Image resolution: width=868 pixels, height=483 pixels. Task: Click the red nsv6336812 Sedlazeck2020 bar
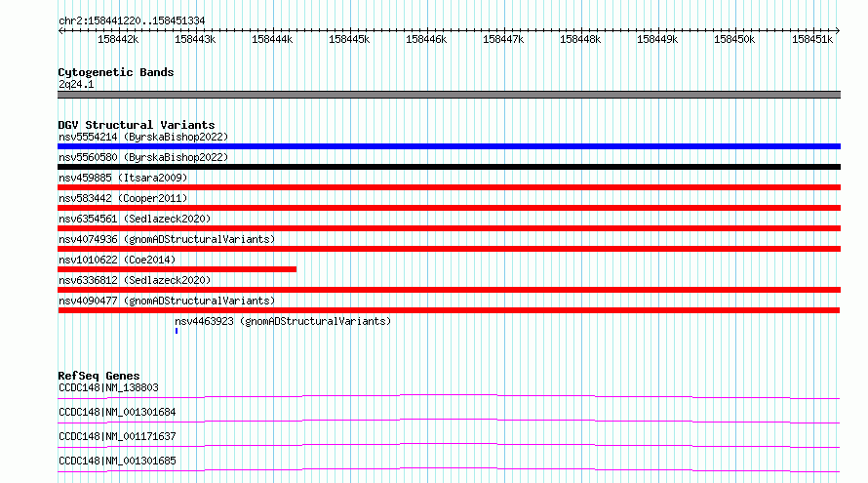point(449,290)
